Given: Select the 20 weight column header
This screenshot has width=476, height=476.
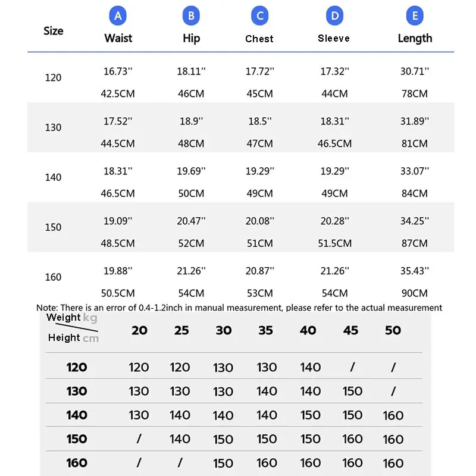Looking at the screenshot, I should coord(139,330).
